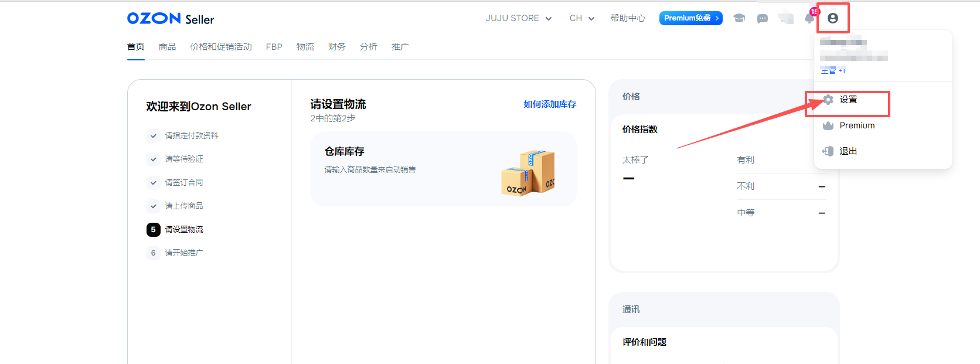980x364 pixels.
Task: Open the user profile avatar icon
Action: pyautogui.click(x=832, y=18)
